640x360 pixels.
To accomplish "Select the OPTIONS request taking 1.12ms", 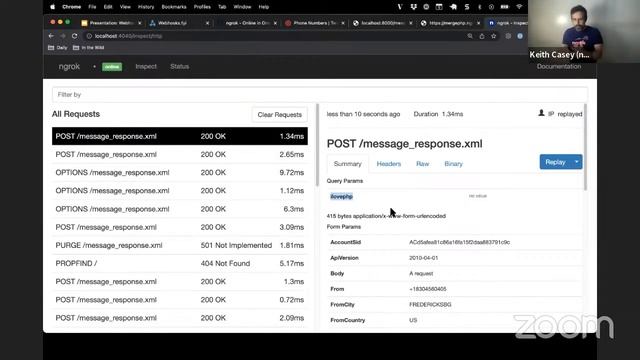I will (180, 191).
